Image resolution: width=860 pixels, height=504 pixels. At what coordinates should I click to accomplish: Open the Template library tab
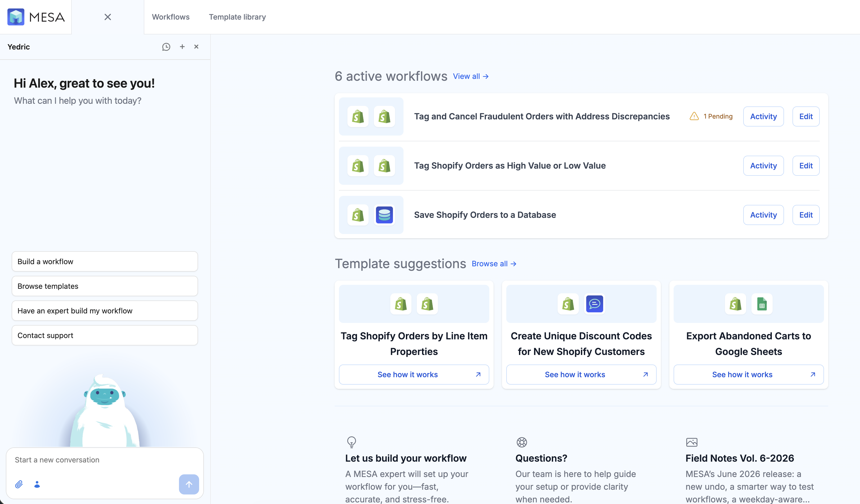(237, 17)
